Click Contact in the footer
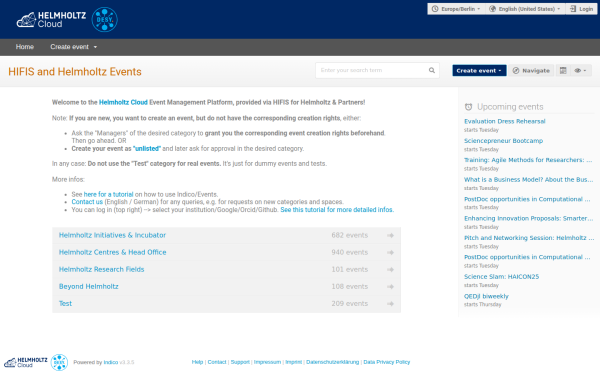 pyautogui.click(x=217, y=362)
